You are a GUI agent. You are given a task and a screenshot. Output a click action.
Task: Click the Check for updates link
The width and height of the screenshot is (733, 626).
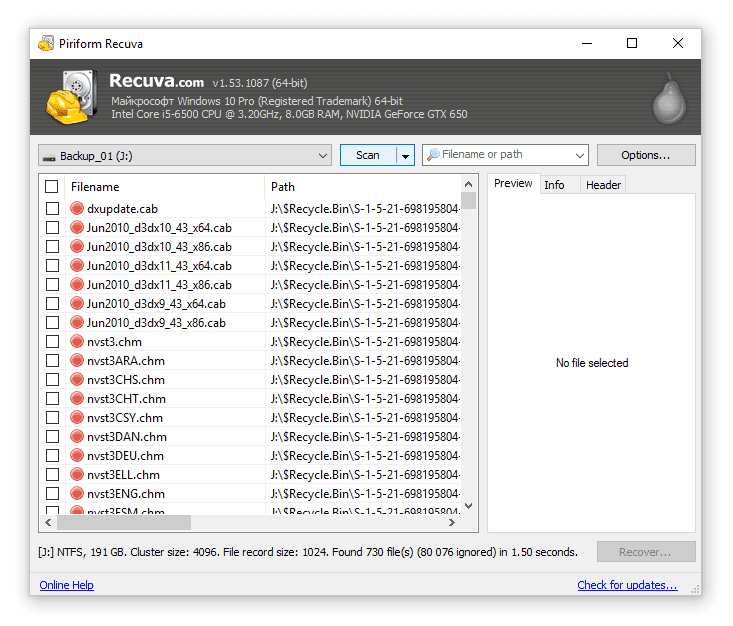click(x=627, y=585)
